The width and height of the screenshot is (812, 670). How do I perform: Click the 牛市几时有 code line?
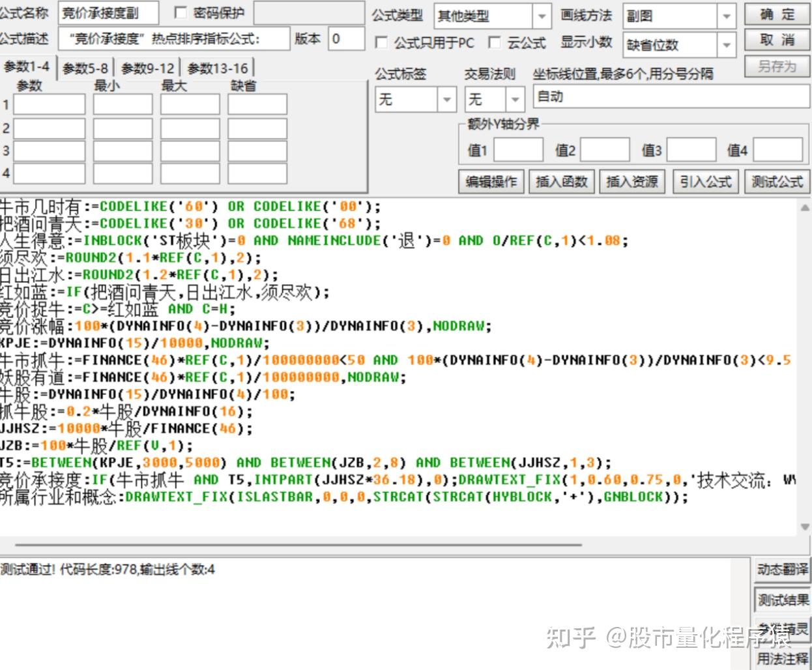(190, 207)
